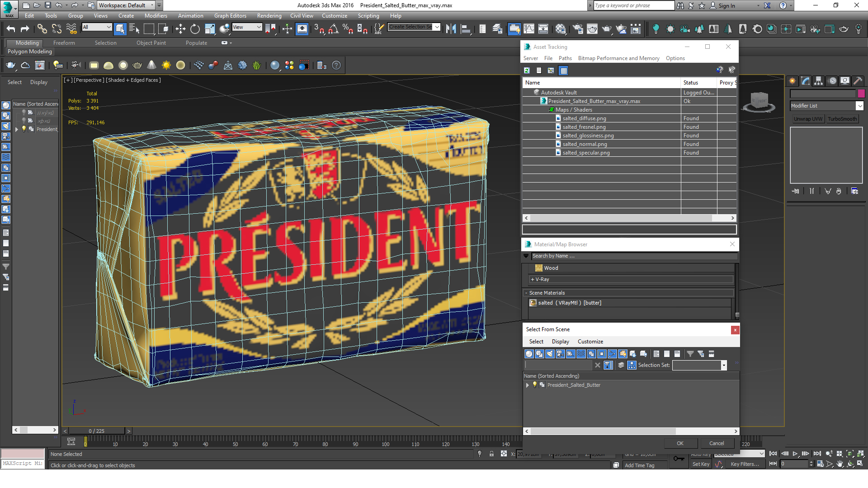Click salted_diffuse.png in asset list
868x488 pixels.
tap(584, 118)
